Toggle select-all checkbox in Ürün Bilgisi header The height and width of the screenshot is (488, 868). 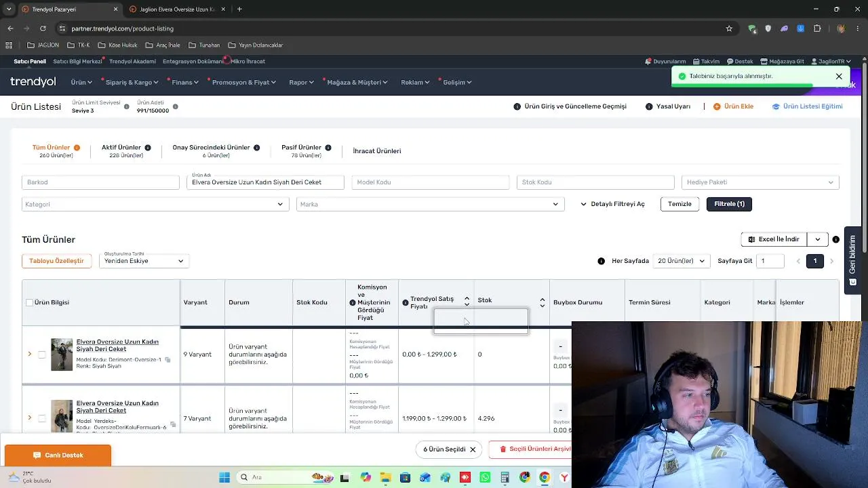[29, 302]
